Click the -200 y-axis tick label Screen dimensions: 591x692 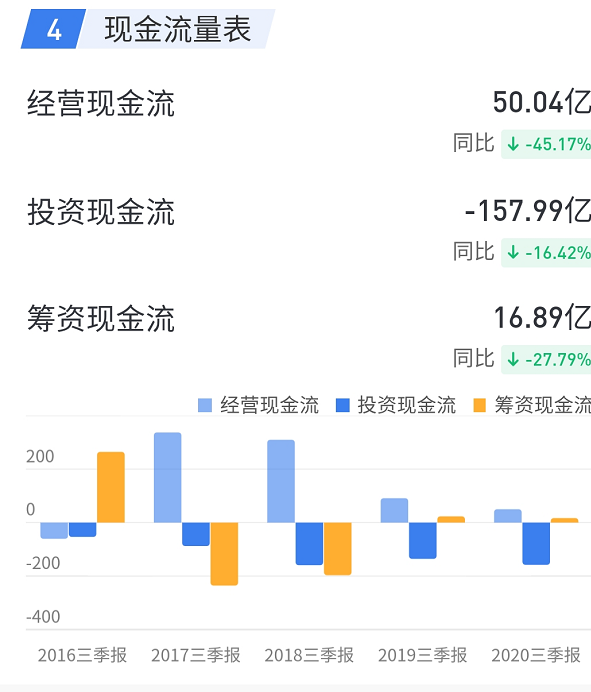(x=43, y=563)
